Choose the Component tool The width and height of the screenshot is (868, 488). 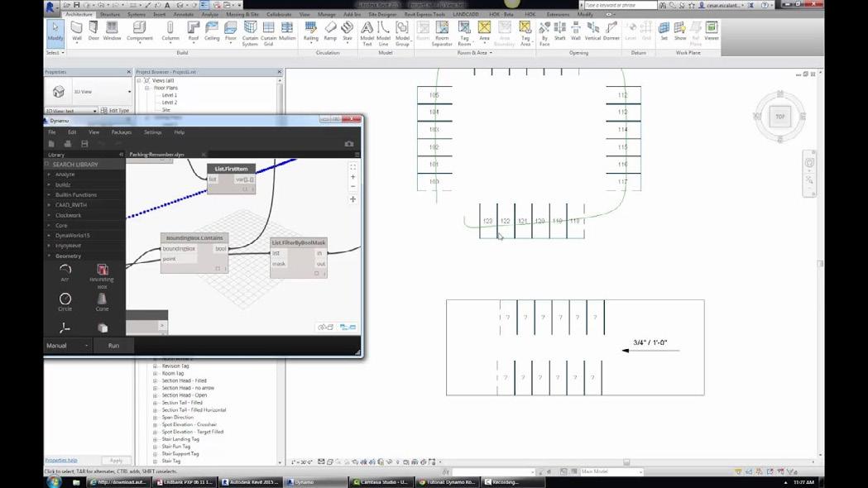(x=140, y=32)
